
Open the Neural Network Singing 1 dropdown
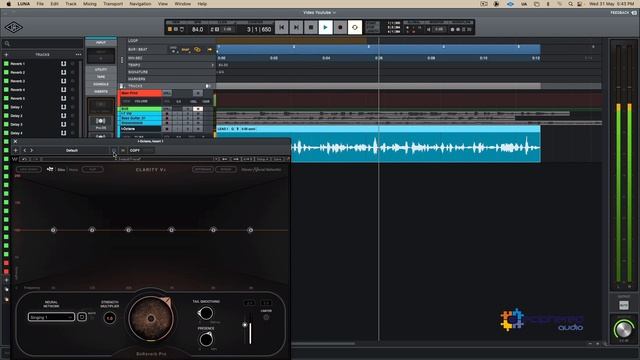click(51, 317)
